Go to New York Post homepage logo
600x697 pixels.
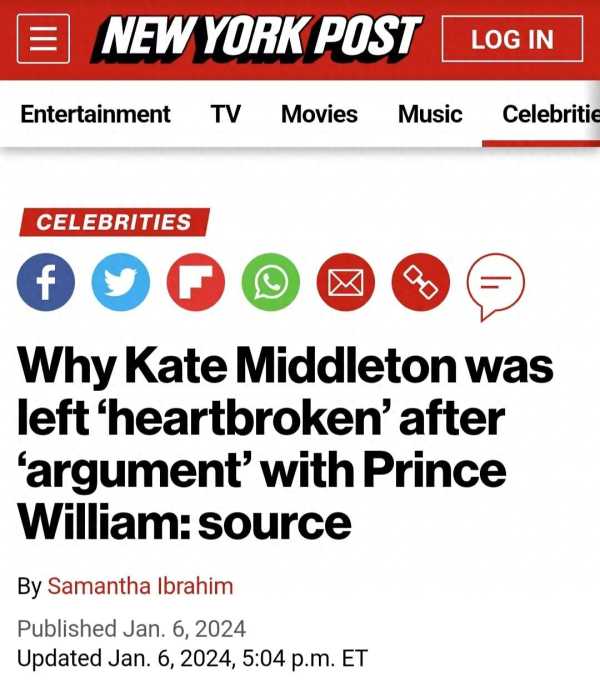(256, 39)
